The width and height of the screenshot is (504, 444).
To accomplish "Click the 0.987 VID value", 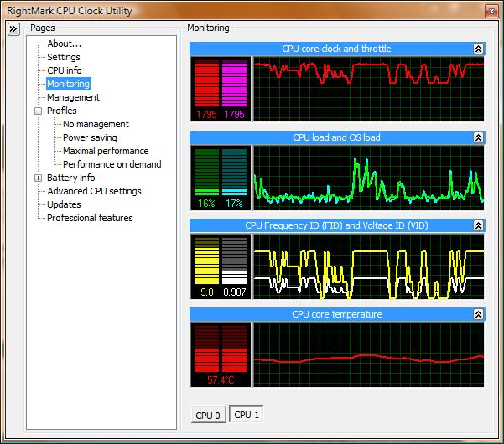I will pos(234,292).
